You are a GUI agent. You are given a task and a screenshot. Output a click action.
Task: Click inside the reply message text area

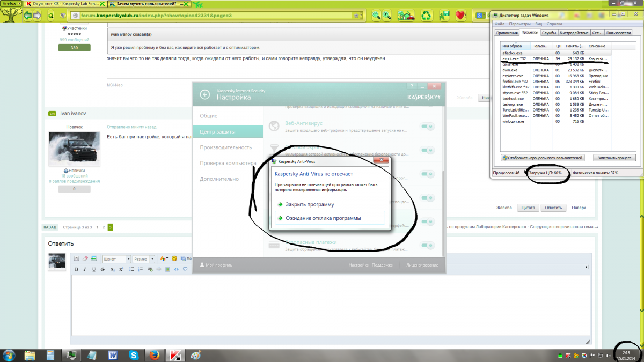tap(330, 306)
